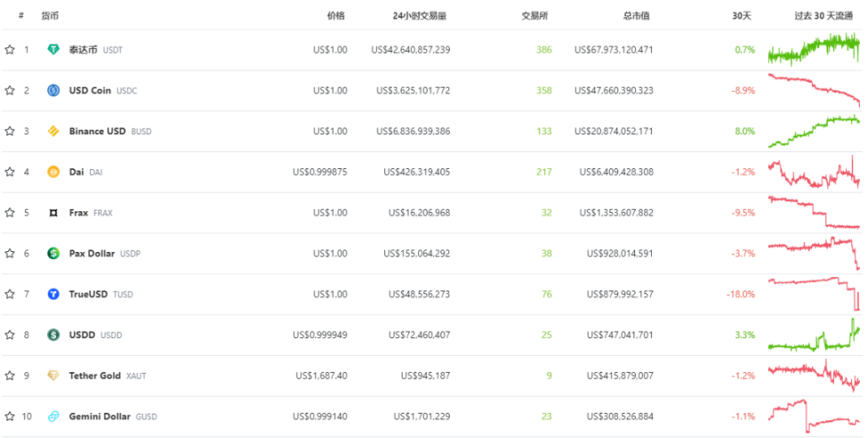Select the price US$1,687.40
868x438 pixels.
click(321, 376)
